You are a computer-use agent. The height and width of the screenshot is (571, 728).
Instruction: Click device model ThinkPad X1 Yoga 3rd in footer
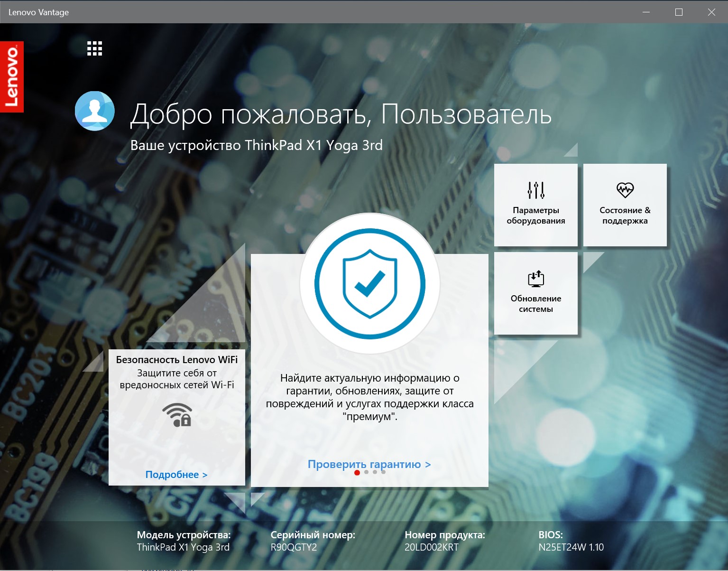[x=183, y=547]
